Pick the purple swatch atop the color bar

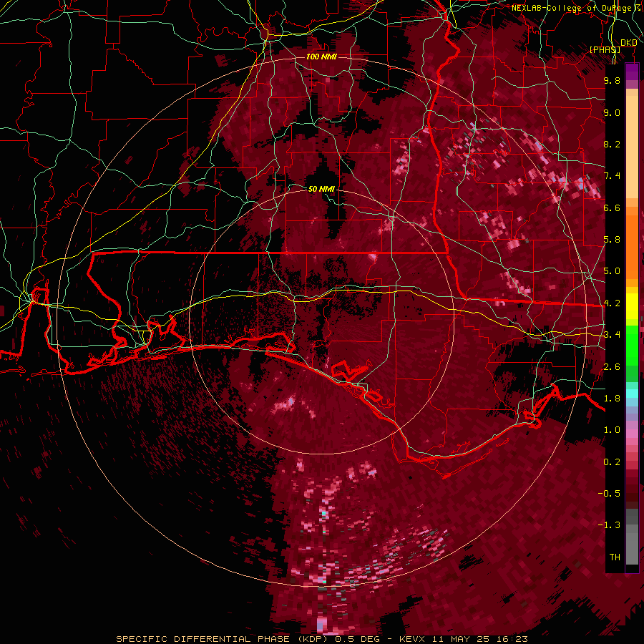point(632,71)
